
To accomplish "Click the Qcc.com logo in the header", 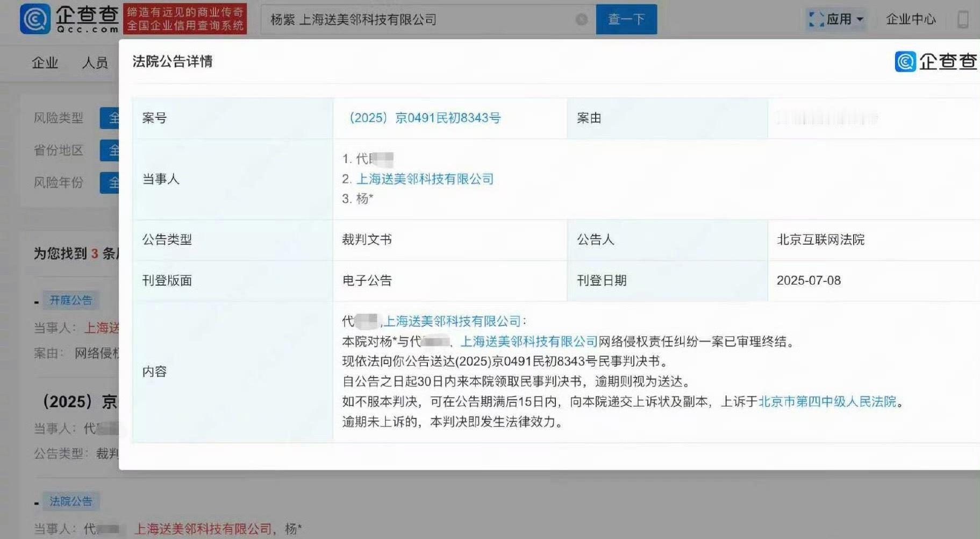I will [x=69, y=19].
